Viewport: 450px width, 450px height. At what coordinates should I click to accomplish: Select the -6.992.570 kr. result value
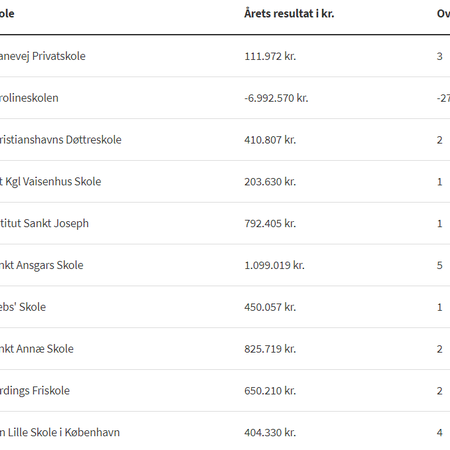tap(276, 98)
